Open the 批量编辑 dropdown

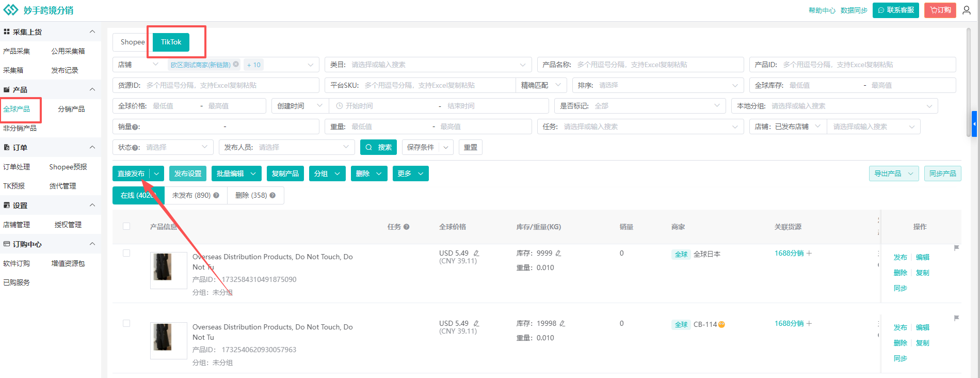tap(236, 174)
